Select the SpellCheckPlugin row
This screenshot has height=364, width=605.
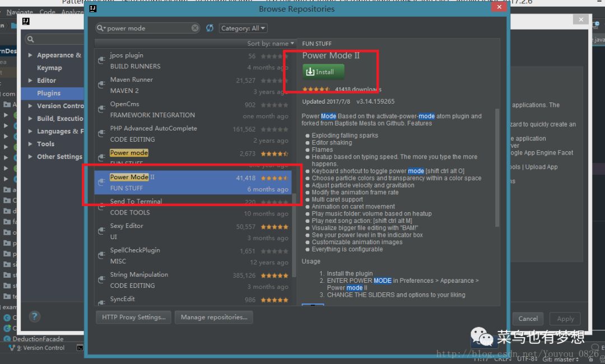[x=193, y=255]
